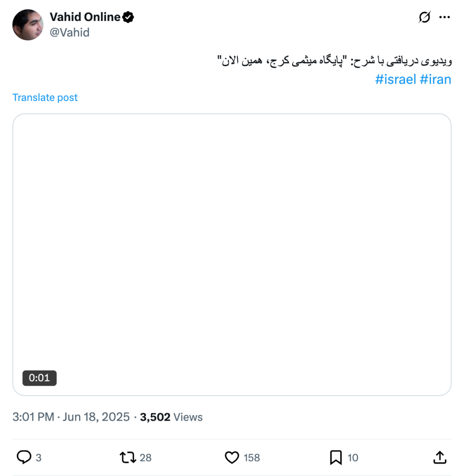The image size is (464, 476).
Task: Share the post via the upload icon
Action: (439, 457)
